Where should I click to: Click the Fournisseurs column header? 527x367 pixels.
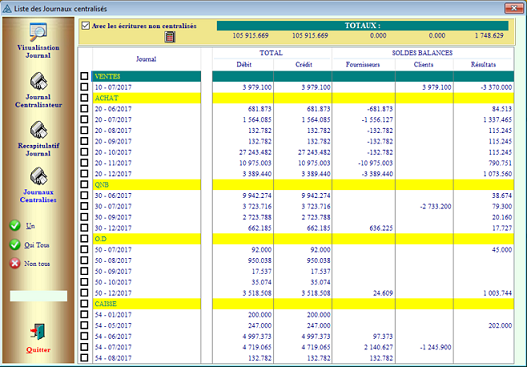[363, 65]
